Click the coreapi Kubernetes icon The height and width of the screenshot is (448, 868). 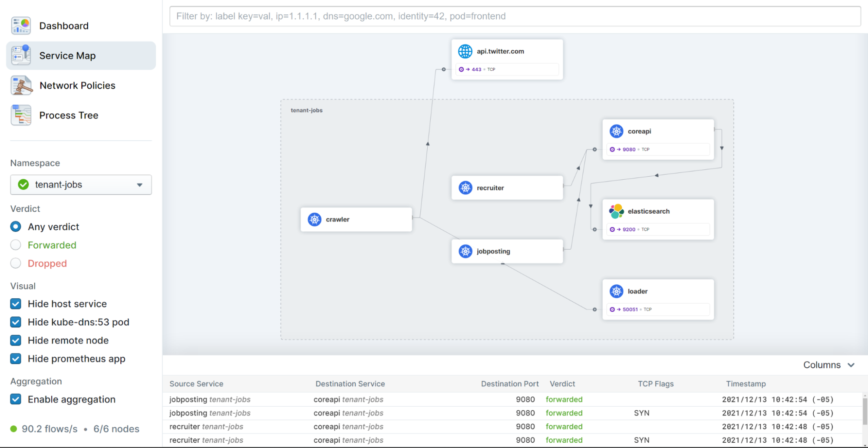pyautogui.click(x=616, y=131)
